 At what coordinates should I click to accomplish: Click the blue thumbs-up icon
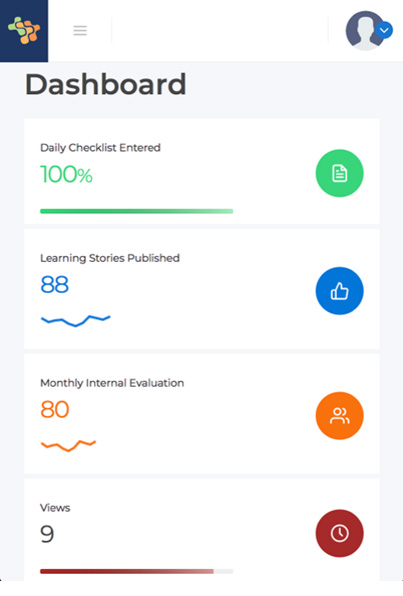pyautogui.click(x=340, y=291)
